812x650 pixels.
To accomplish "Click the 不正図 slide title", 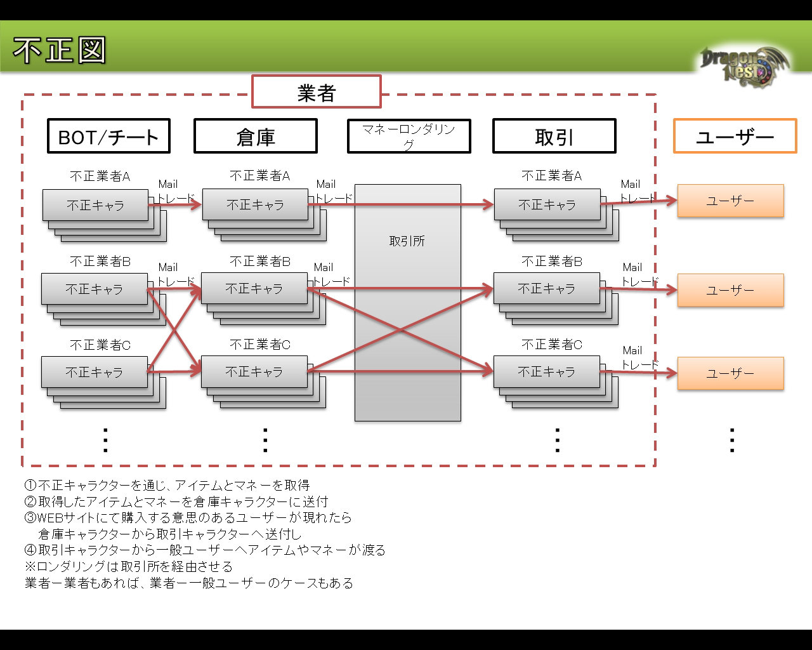I will [59, 51].
